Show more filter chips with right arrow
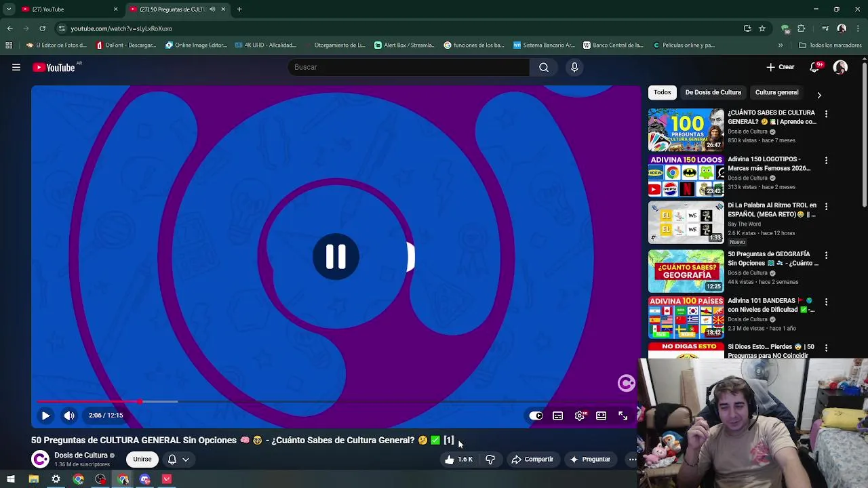This screenshot has width=868, height=488. (x=818, y=95)
